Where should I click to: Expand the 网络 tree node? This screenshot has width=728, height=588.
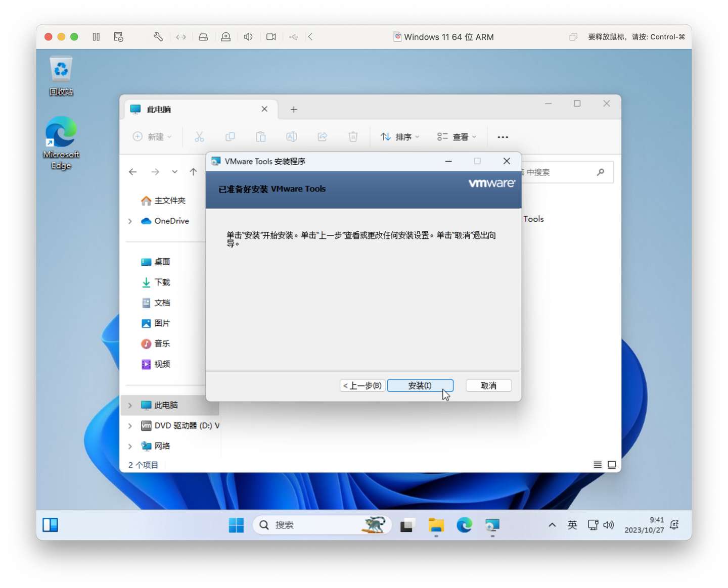tap(130, 446)
